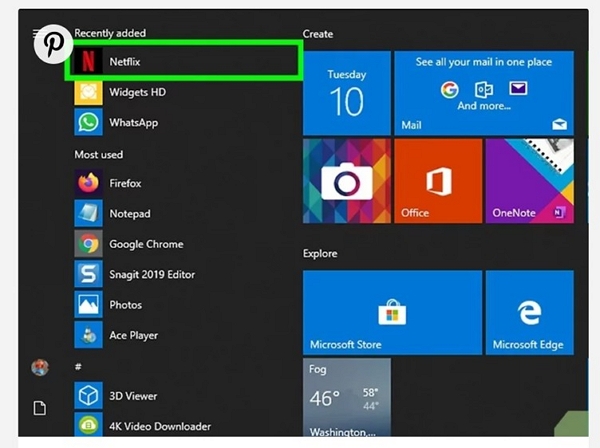The height and width of the screenshot is (448, 600).
Task: Click the Recently added heading
Action: coord(110,33)
